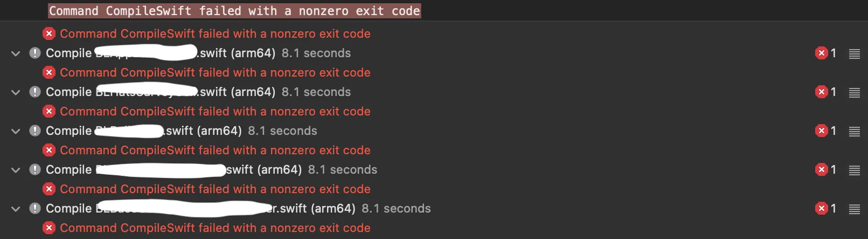The image size is (868, 239).
Task: Select the highlighted Command CompileSwift failed header text
Action: point(234,11)
